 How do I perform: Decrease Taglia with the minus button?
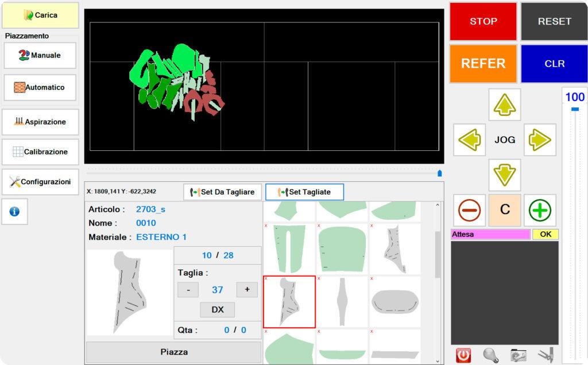(188, 290)
